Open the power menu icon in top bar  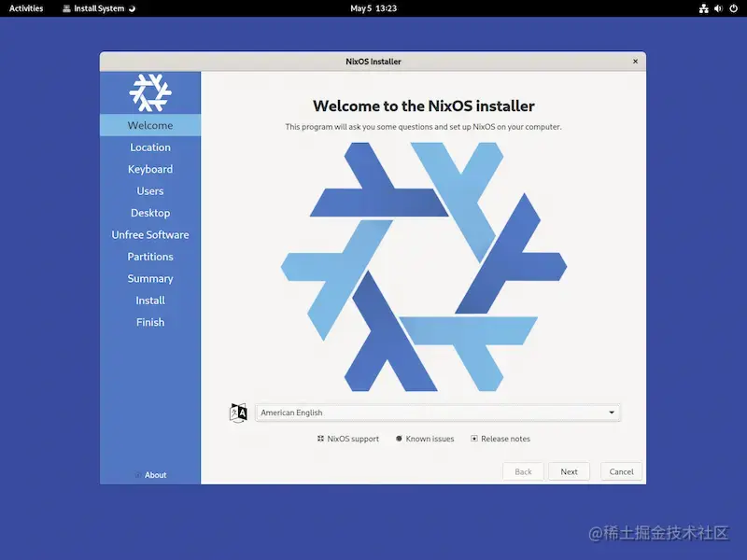(734, 8)
